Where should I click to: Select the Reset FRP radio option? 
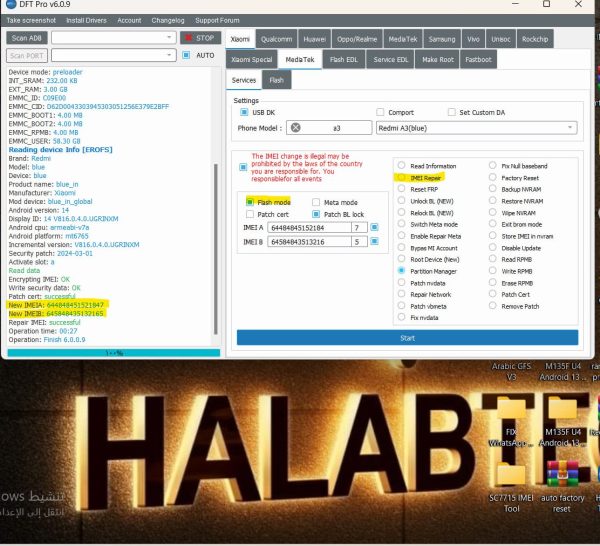point(401,189)
